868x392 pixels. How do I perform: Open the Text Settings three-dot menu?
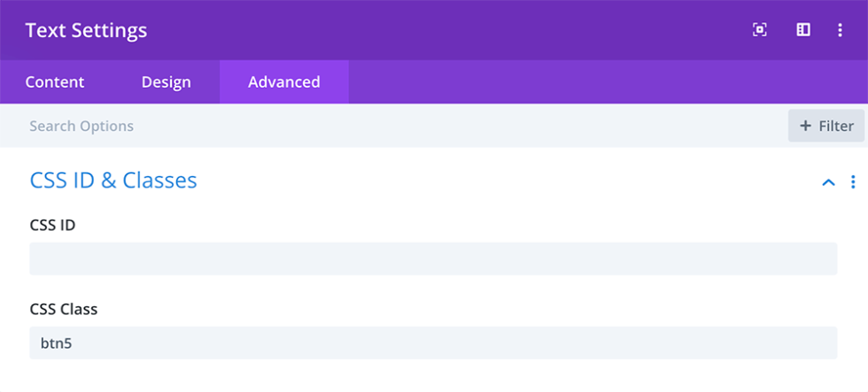(x=840, y=30)
